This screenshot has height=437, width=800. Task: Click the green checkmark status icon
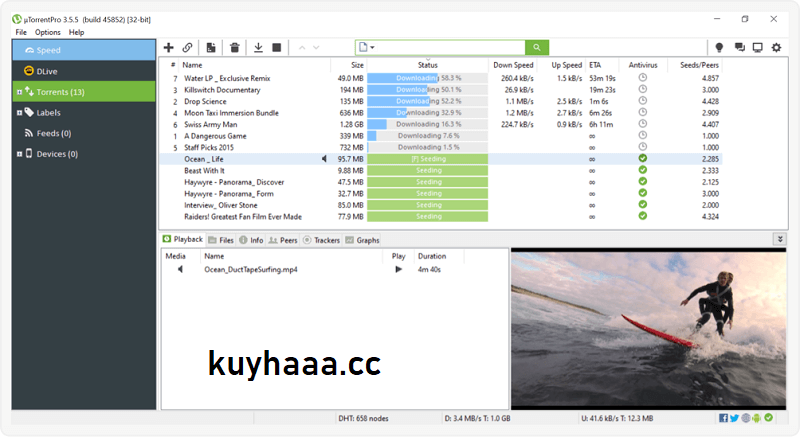pyautogui.click(x=768, y=418)
